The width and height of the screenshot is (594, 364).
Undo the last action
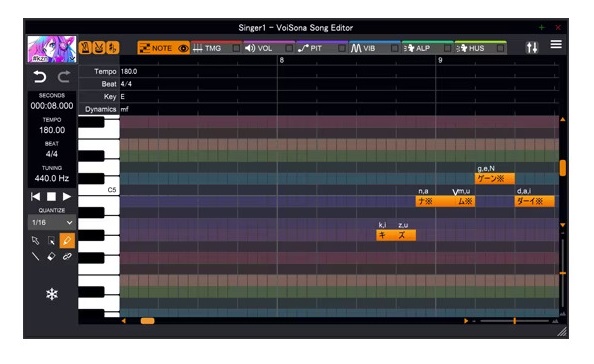[x=39, y=77]
